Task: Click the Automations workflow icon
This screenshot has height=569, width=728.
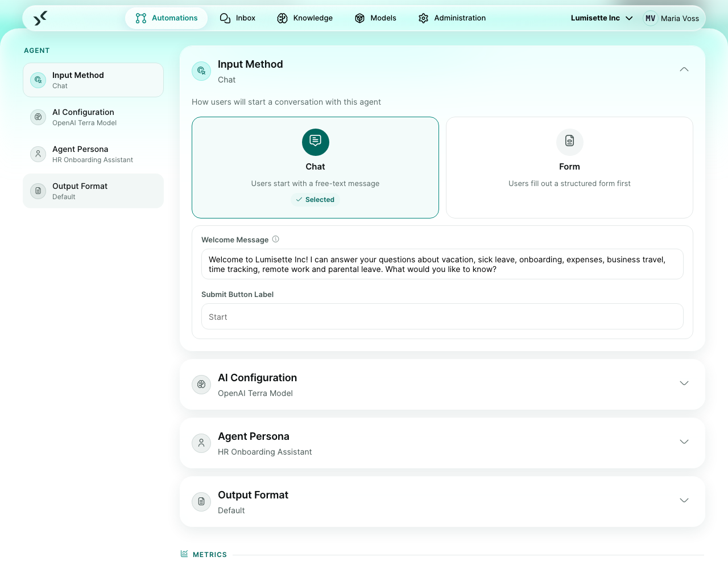Action: [141, 18]
